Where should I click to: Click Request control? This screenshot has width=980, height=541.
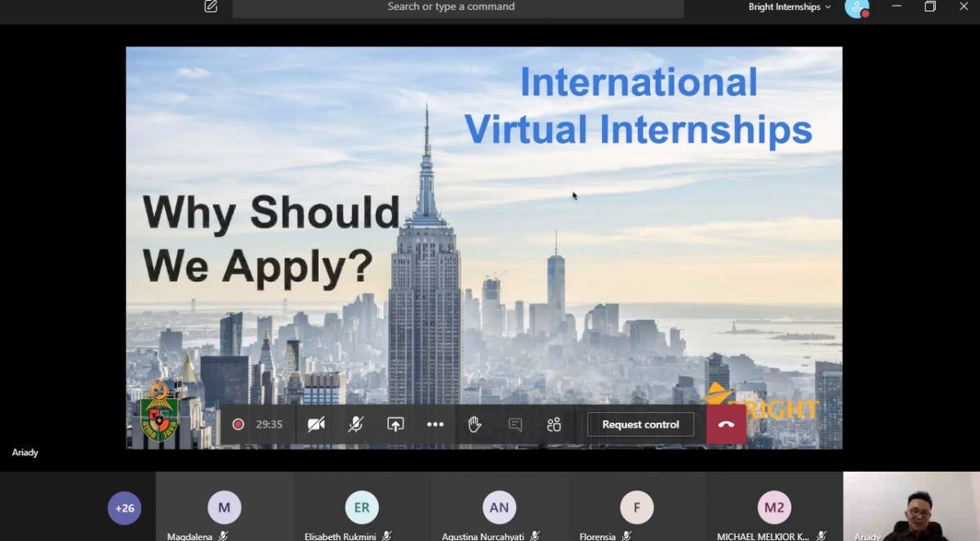pos(640,424)
